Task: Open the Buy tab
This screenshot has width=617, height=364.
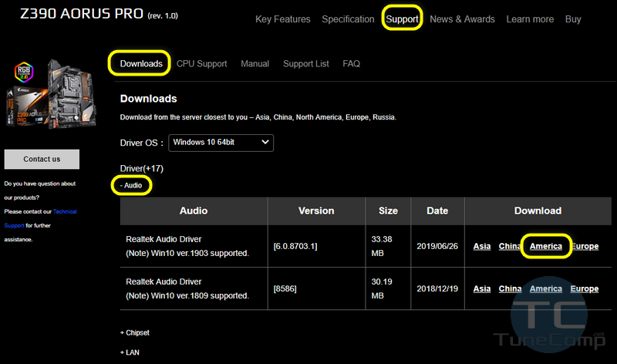Action: tap(573, 19)
